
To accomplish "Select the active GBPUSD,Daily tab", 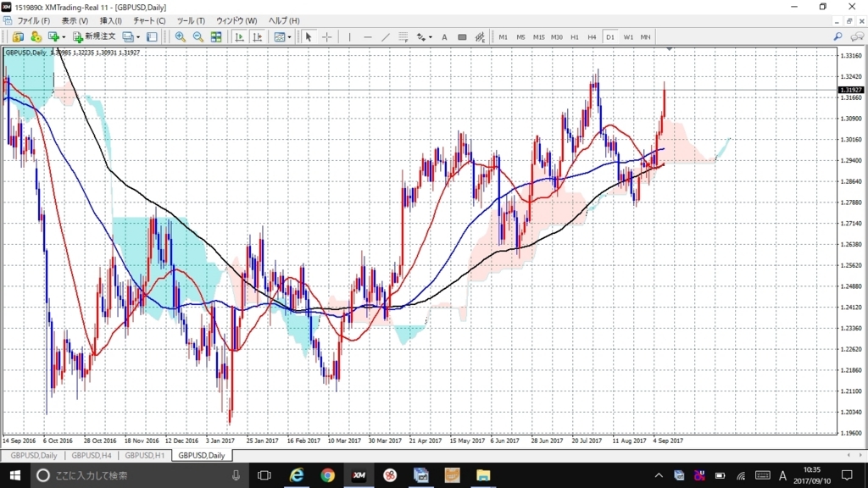I will 202,455.
